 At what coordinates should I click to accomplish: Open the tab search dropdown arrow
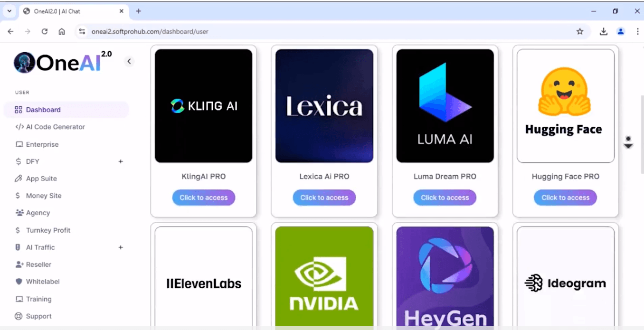click(9, 11)
